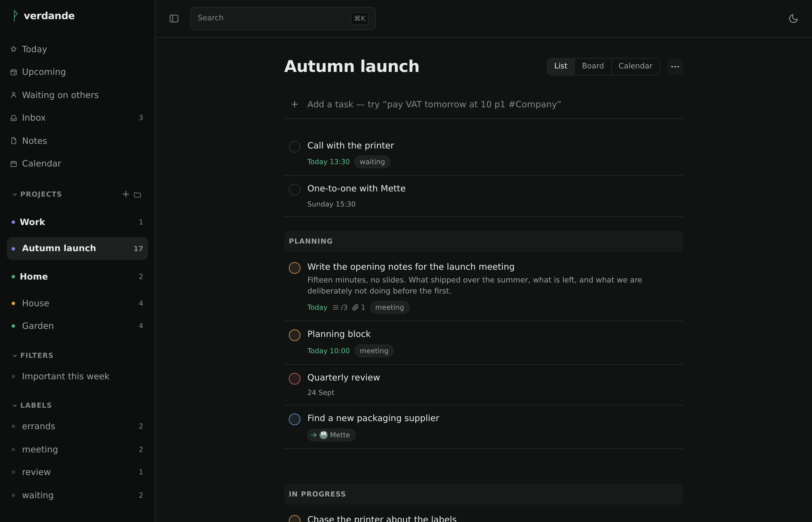812x522 pixels.
Task: Click the new folder icon in Projects
Action: (x=137, y=195)
